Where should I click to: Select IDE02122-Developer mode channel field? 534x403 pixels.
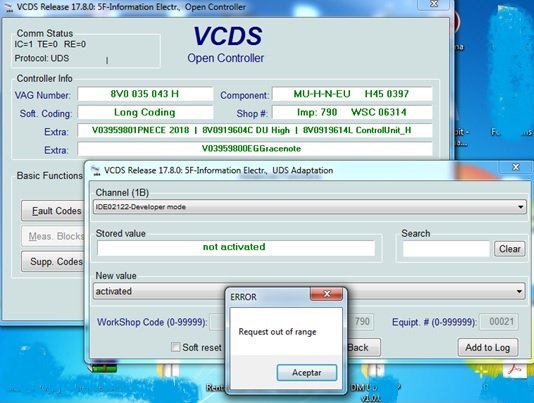point(310,207)
